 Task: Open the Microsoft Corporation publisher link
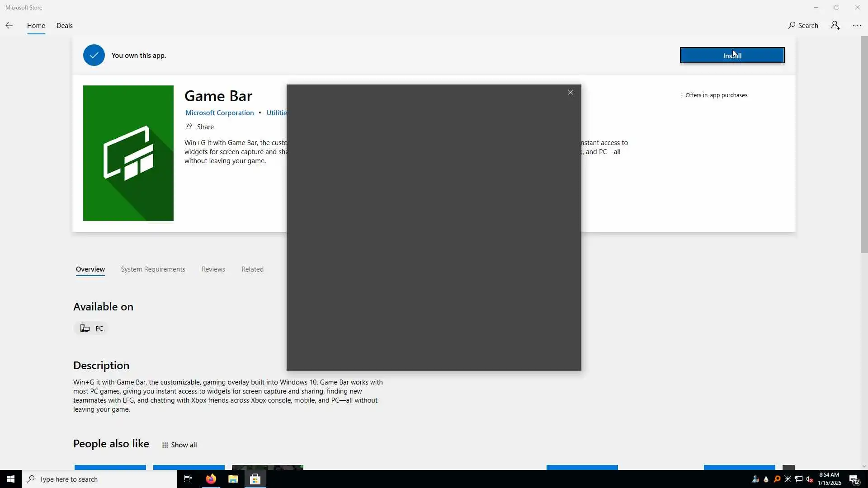coord(219,113)
